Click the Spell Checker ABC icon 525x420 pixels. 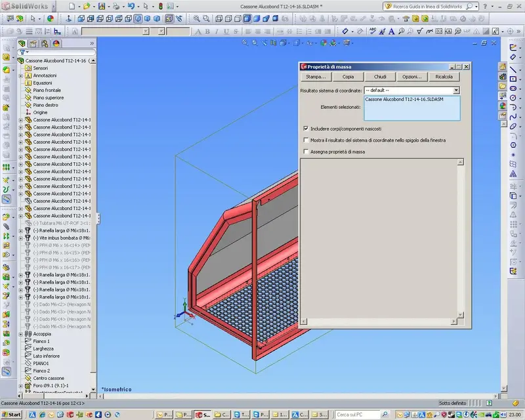click(372, 31)
